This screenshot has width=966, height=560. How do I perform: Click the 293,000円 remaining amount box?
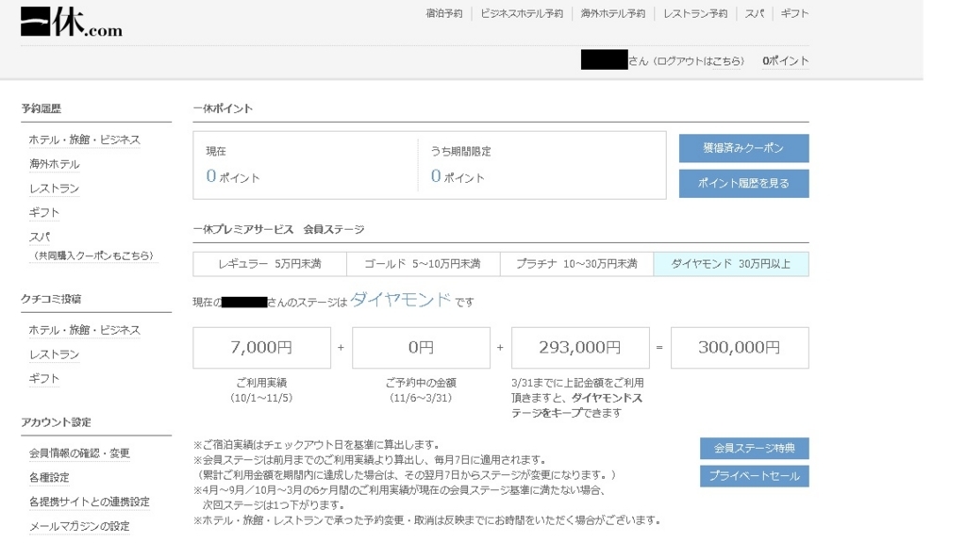(580, 348)
